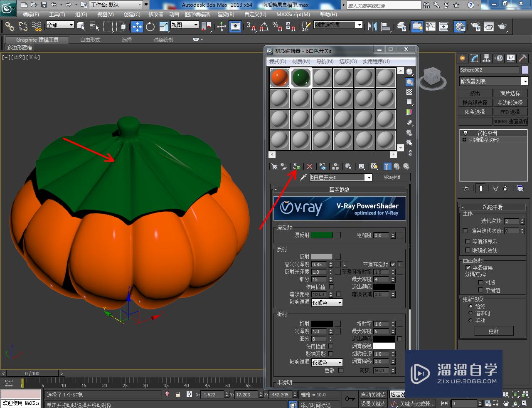
Task: Switch to the Freeform ribbon tab
Action: pos(90,40)
